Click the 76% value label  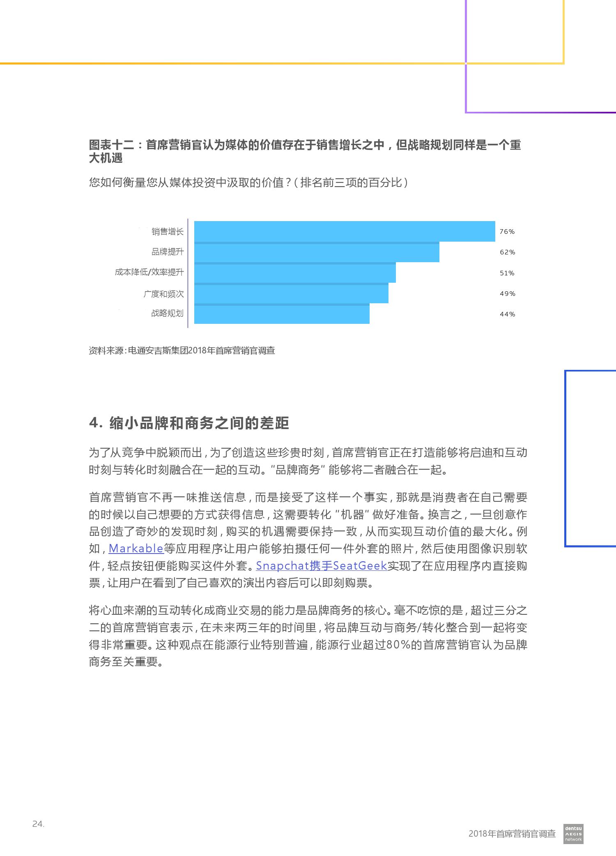point(507,232)
